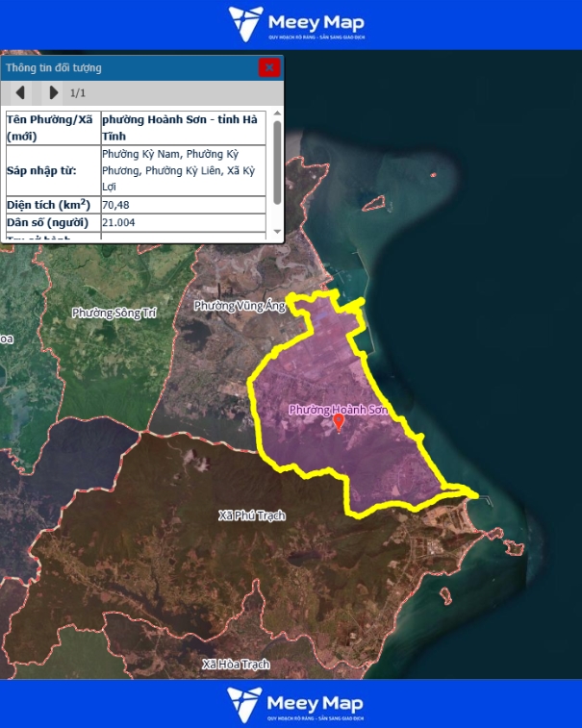Select the Phường Vũng Áng map label
The width and height of the screenshot is (582, 728).
tap(240, 306)
